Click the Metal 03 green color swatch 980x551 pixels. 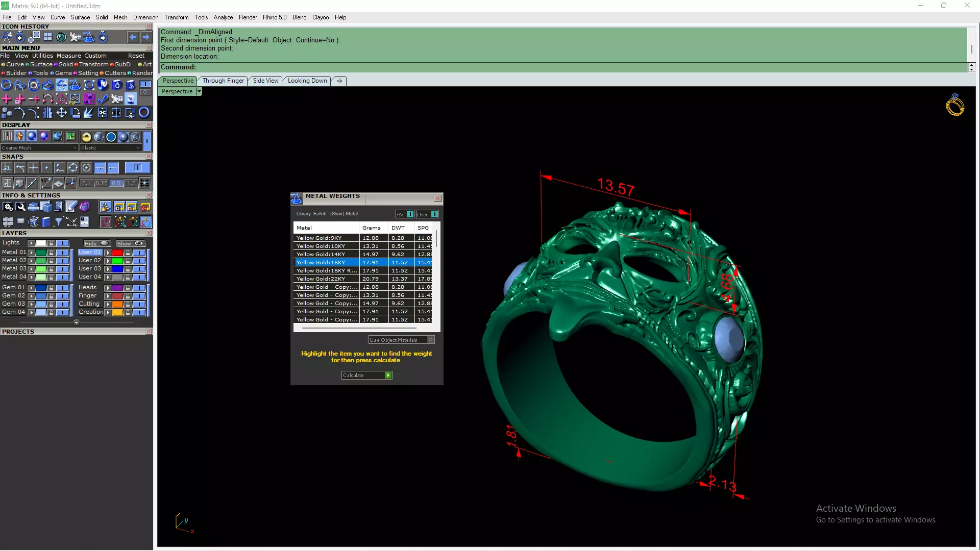click(41, 269)
